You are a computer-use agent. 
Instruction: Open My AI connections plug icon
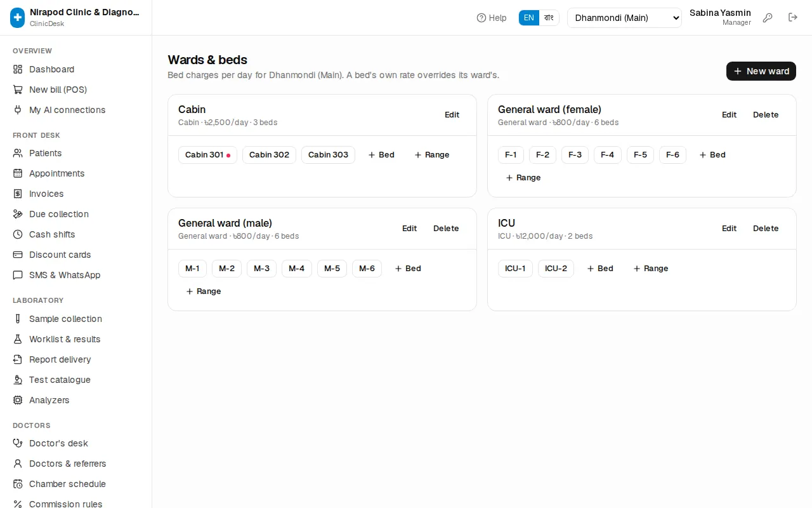pos(18,110)
